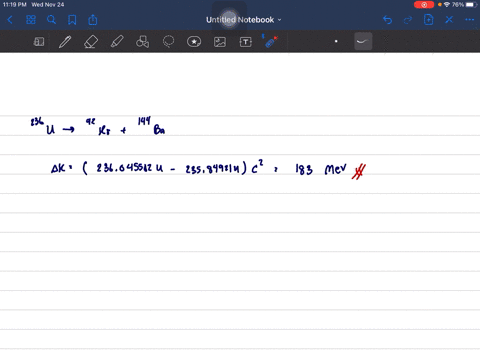Choose the trail laser pointer style
Image resolution: width=480 pixels, height=360 pixels.
363,41
